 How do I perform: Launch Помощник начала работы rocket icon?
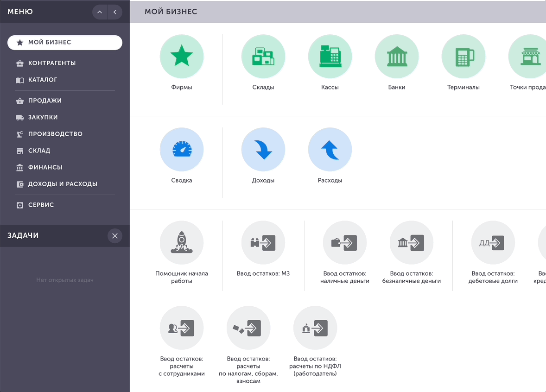[181, 243]
